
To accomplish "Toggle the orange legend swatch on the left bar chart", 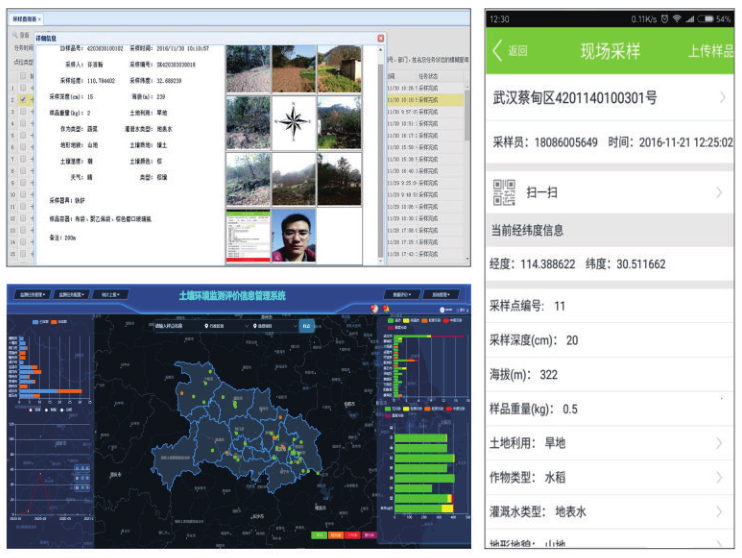I will tap(54, 322).
